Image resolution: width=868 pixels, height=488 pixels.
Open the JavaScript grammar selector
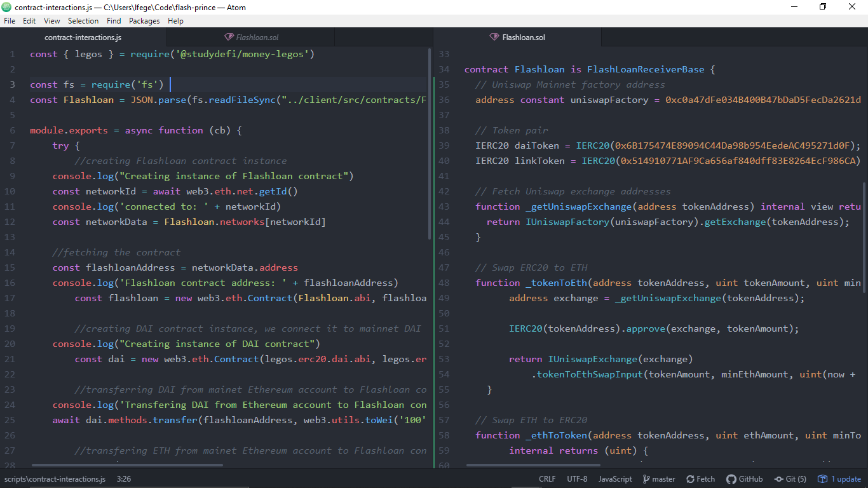coord(615,479)
